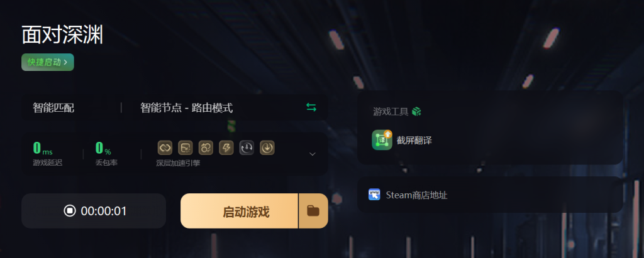Click the download-arrow acceleration engine icon
Image resolution: width=644 pixels, height=258 pixels.
[x=267, y=148]
